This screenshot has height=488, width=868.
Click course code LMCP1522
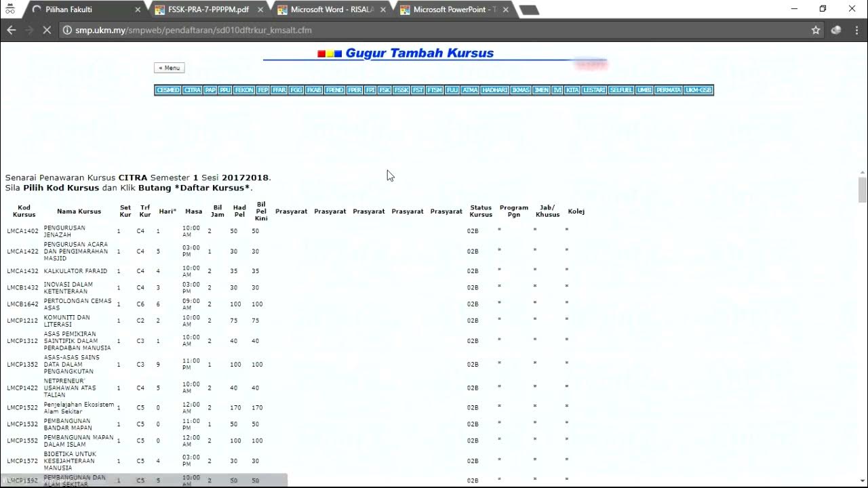tap(23, 408)
